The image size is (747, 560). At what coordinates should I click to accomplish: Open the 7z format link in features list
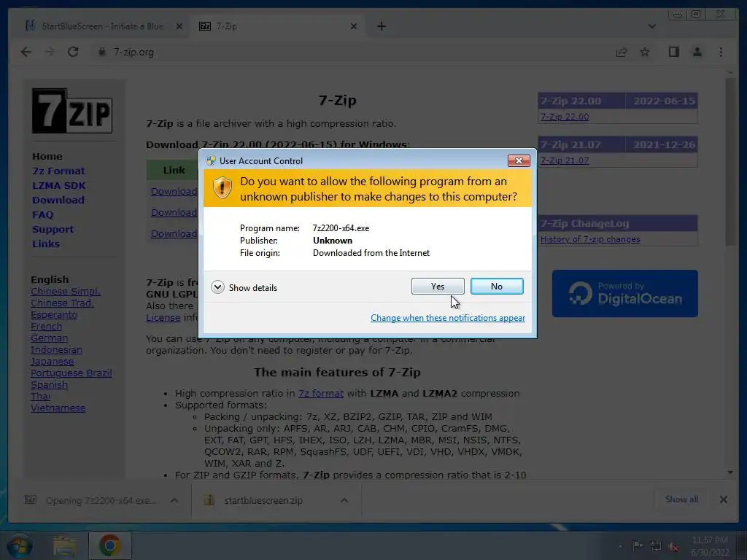click(321, 393)
